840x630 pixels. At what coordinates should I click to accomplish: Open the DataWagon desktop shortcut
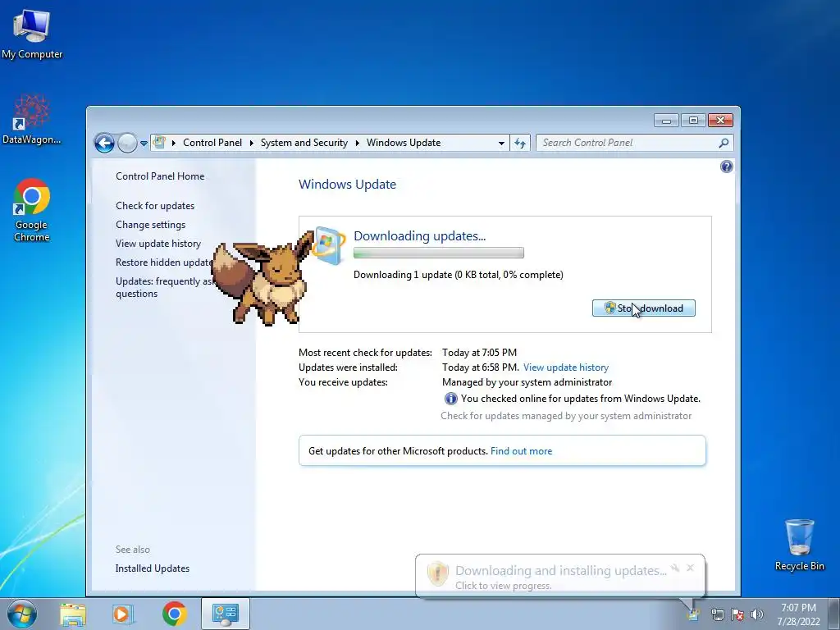tap(32, 119)
